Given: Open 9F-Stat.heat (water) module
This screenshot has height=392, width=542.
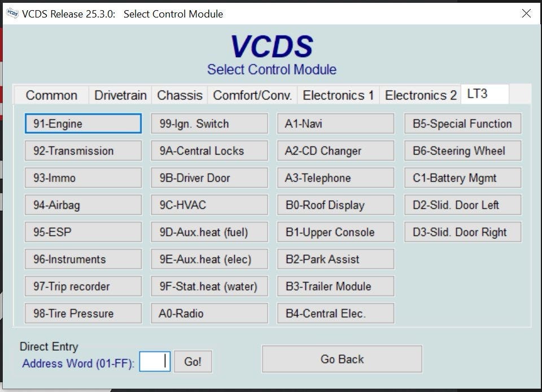Looking at the screenshot, I should click(209, 286).
